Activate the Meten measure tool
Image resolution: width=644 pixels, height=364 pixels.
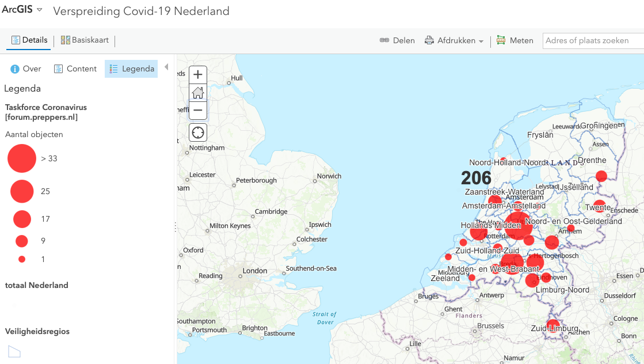(515, 41)
